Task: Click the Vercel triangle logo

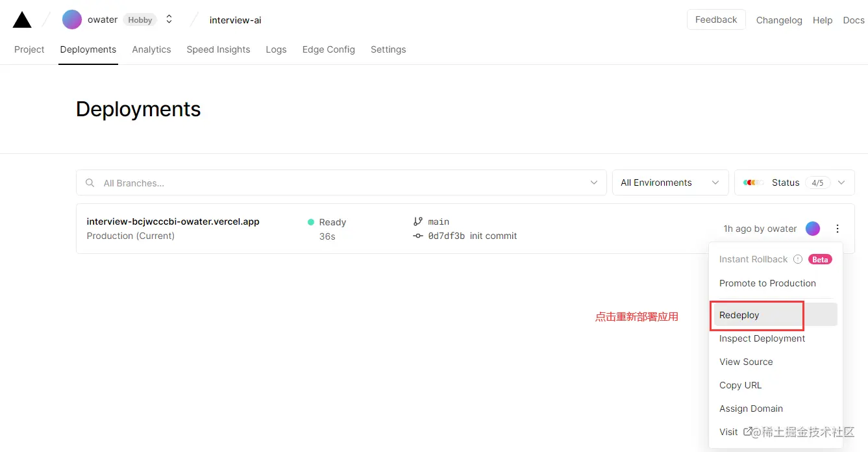Action: 22,20
